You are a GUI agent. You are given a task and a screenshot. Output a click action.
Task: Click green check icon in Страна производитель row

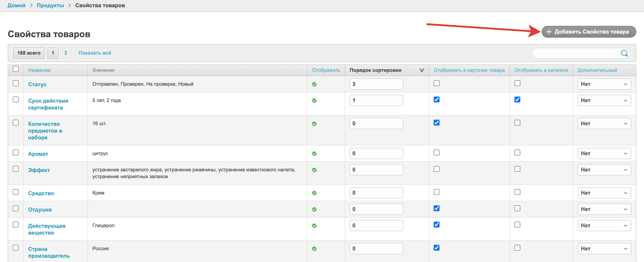click(314, 249)
